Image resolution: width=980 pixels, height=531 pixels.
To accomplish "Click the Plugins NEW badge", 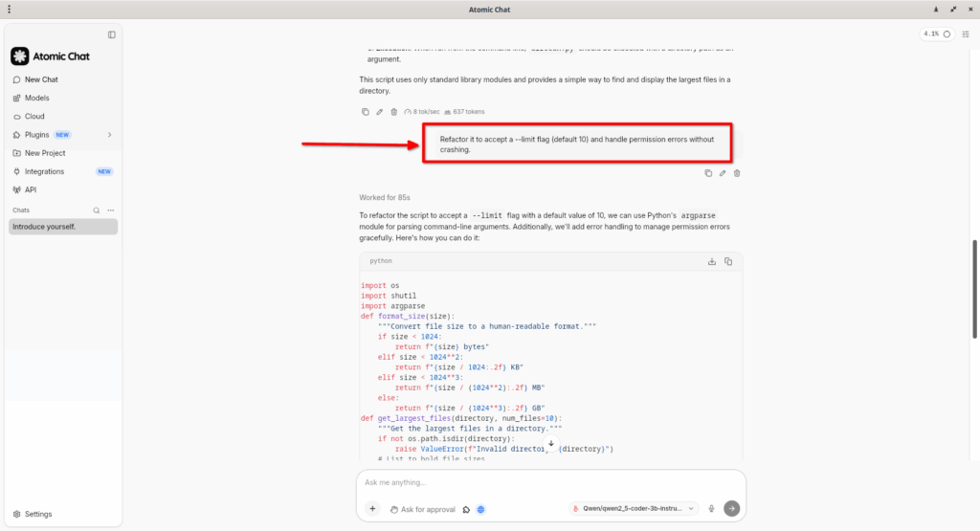I will point(62,135).
